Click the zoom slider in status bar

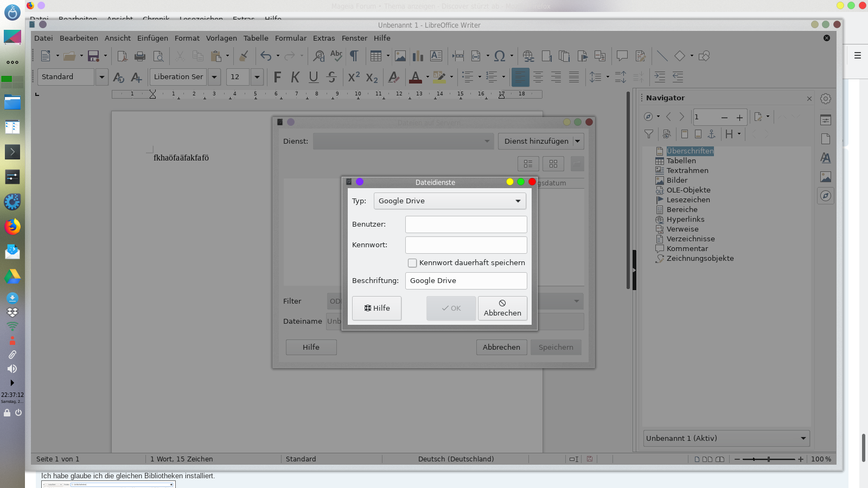point(768,459)
